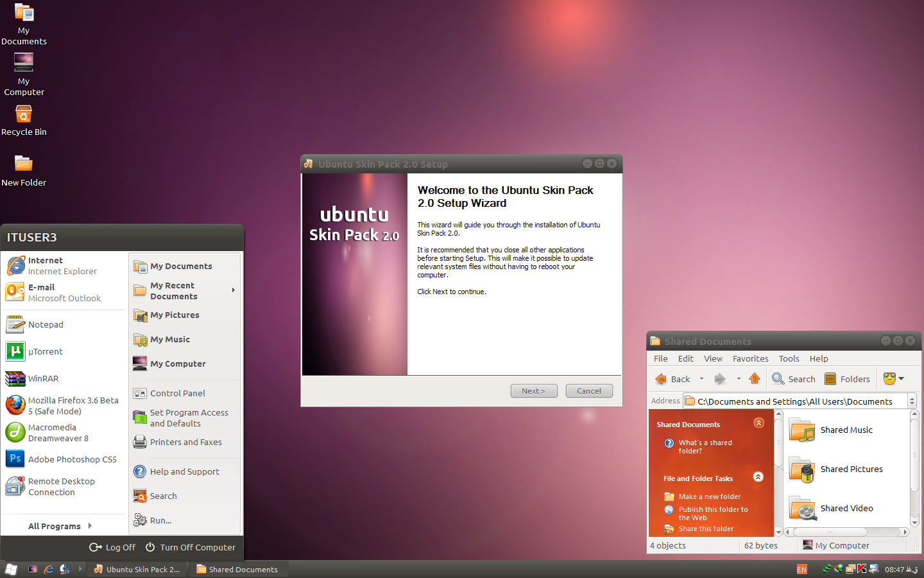This screenshot has width=924, height=578.
Task: Go forward in the Shared Documents window
Action: [x=720, y=379]
